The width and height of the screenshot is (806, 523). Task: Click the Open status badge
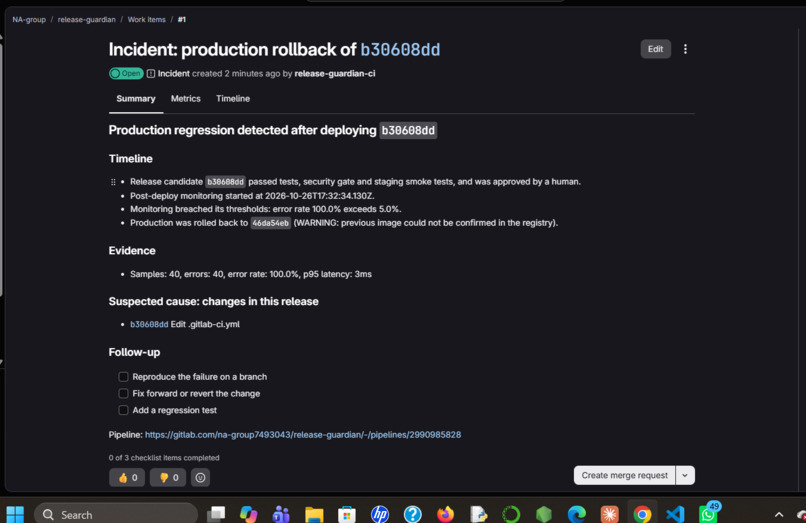coord(126,74)
